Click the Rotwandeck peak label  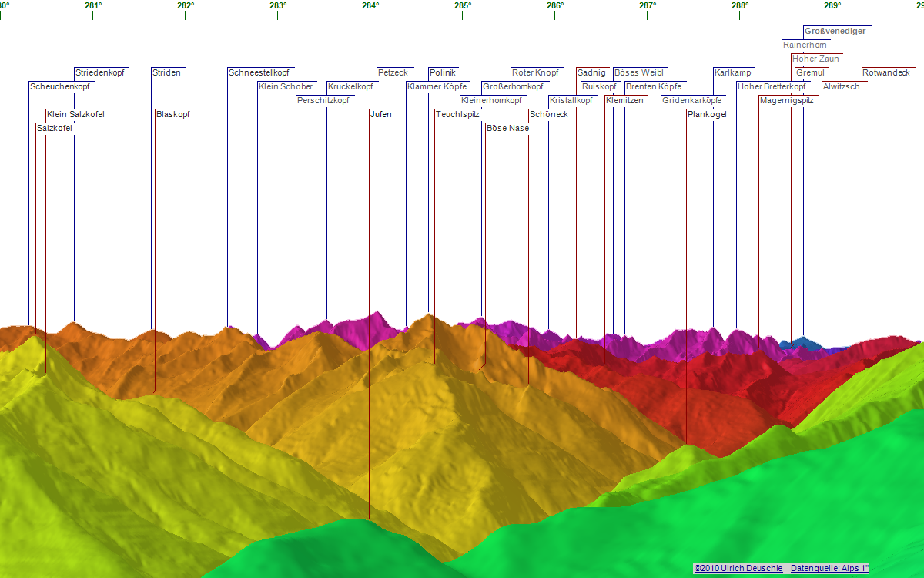[x=886, y=73]
